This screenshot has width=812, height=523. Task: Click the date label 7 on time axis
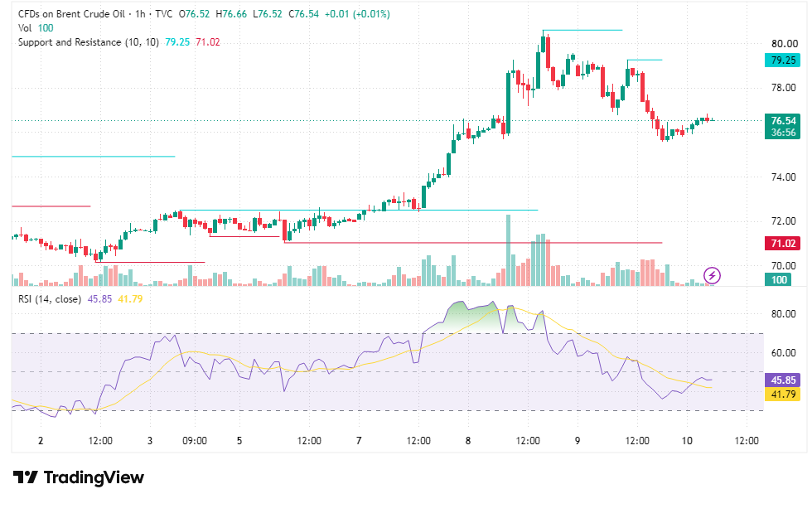(359, 441)
